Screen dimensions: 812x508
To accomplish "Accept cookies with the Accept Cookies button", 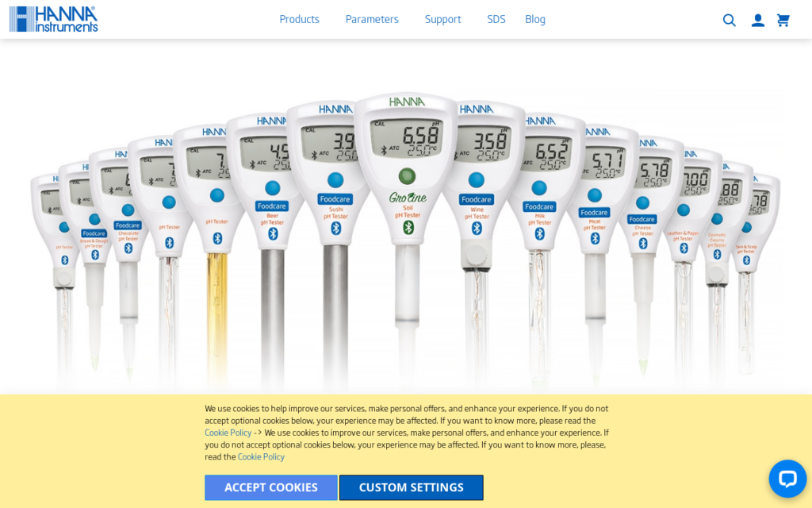I will point(271,487).
